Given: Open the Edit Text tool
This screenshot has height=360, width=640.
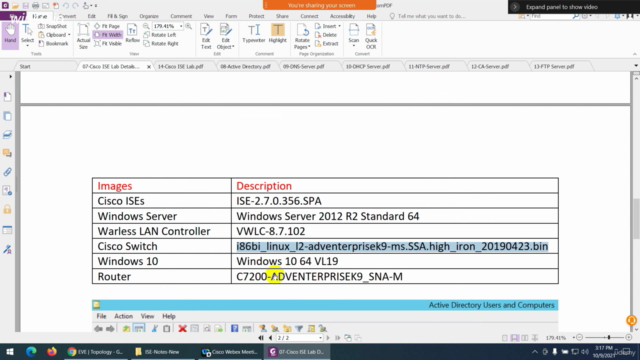Looking at the screenshot, I should click(x=206, y=36).
